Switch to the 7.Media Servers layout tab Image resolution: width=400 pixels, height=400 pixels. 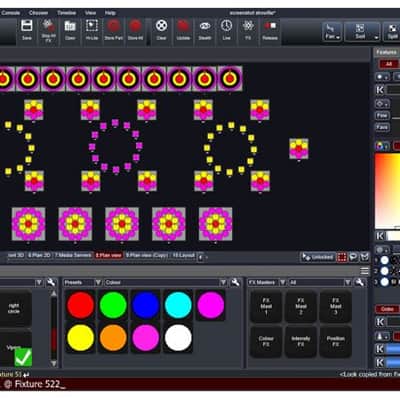(x=73, y=255)
